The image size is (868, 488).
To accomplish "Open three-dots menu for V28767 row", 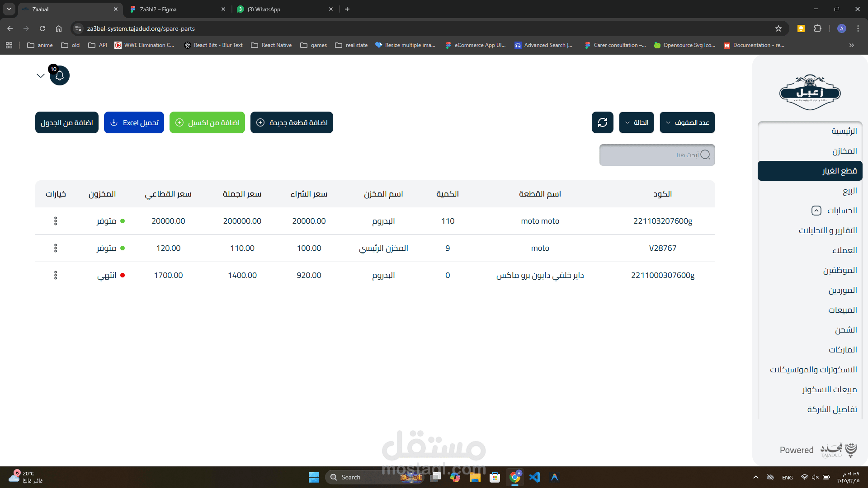I will pyautogui.click(x=56, y=248).
